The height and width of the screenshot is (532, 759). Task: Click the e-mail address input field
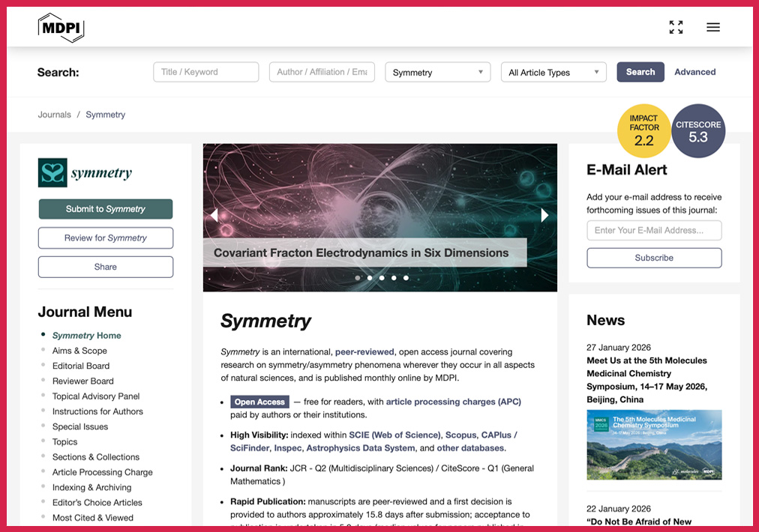pos(654,230)
